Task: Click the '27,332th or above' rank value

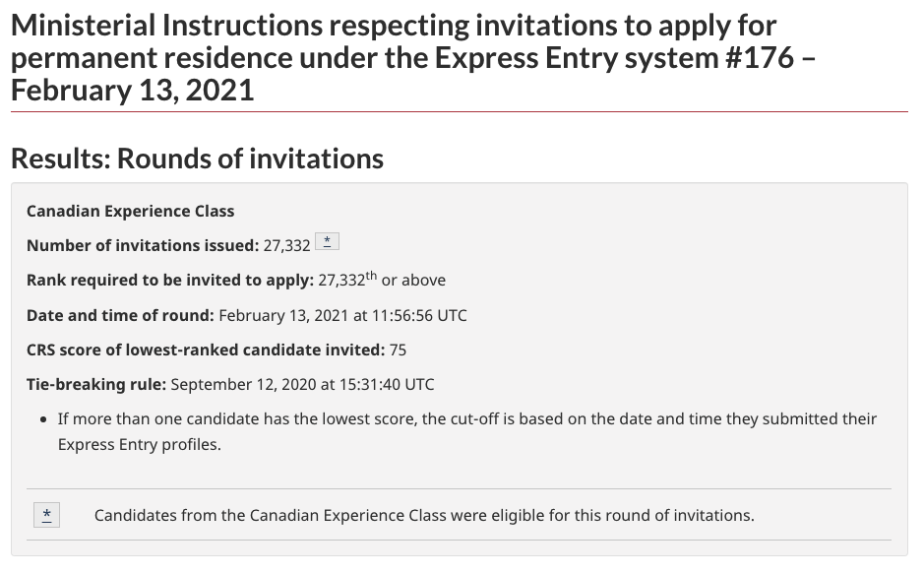Action: click(x=382, y=280)
